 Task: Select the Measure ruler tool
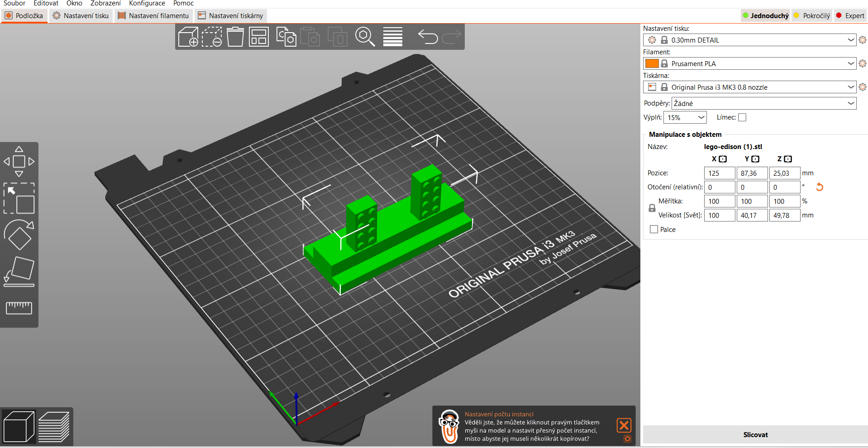click(x=19, y=308)
